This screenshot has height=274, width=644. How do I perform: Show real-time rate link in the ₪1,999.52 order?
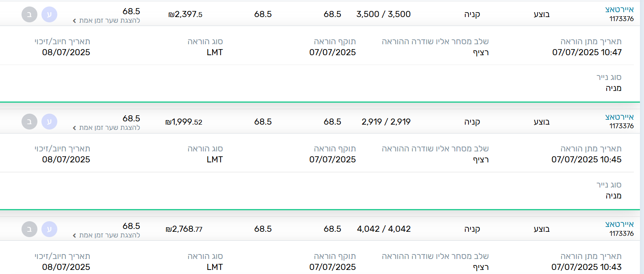106,128
